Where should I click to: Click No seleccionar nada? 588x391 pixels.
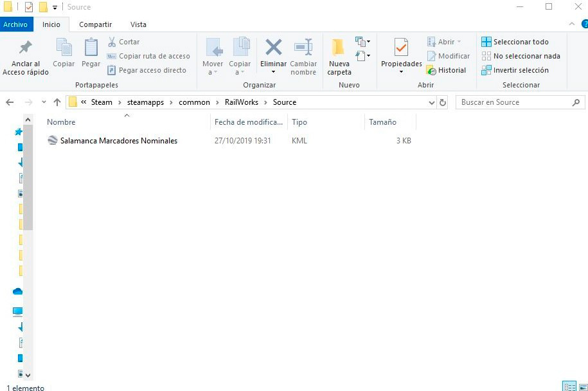pos(521,56)
